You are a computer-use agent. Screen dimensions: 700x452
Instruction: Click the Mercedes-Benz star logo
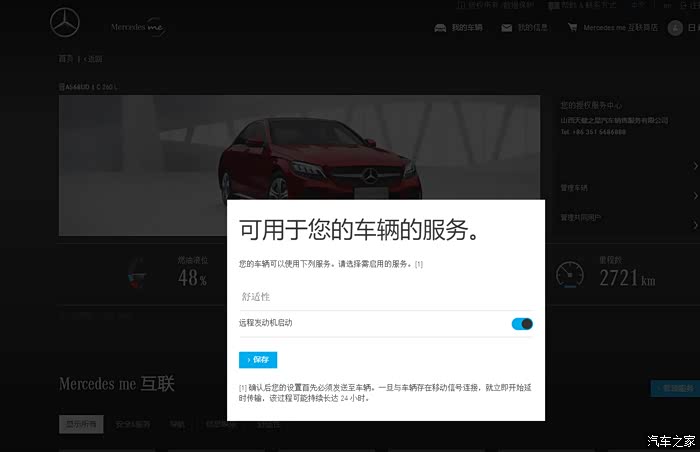click(x=66, y=24)
